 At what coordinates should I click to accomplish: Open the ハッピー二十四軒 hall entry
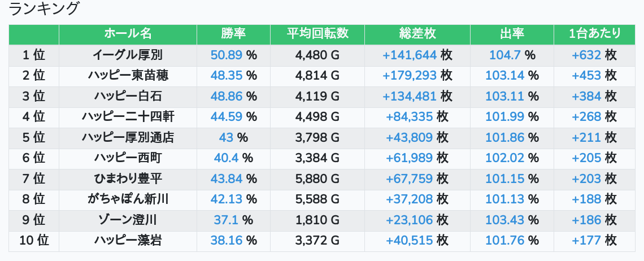click(x=128, y=117)
